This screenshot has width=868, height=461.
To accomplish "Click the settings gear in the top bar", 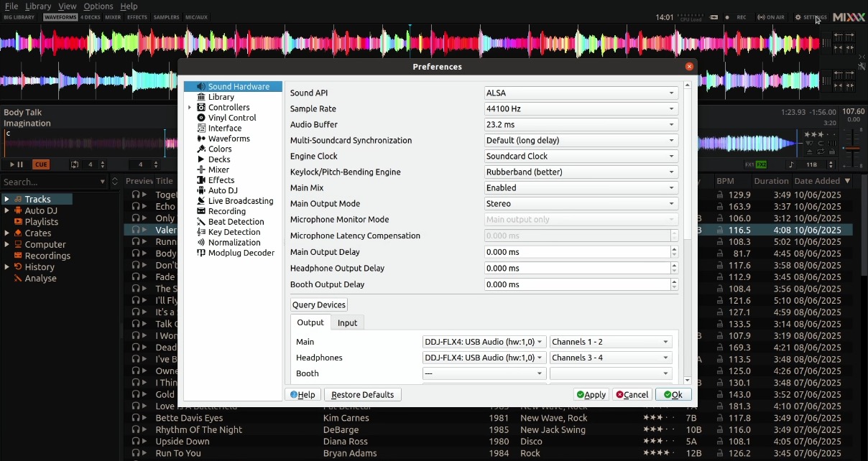I will pos(798,18).
